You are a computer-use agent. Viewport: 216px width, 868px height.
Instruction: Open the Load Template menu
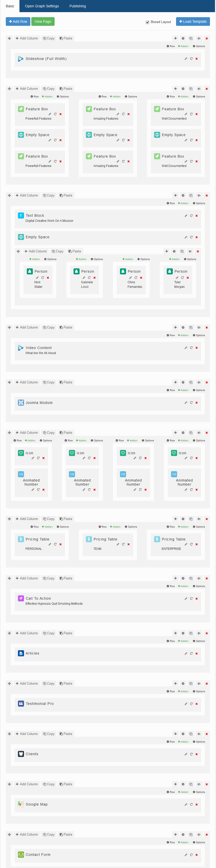click(193, 21)
